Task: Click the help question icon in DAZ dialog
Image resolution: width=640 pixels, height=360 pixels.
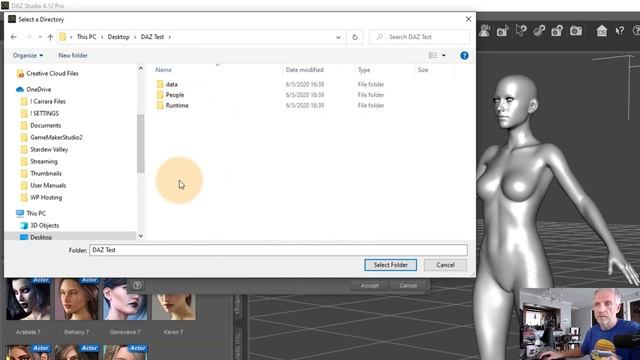Action: point(137,285)
